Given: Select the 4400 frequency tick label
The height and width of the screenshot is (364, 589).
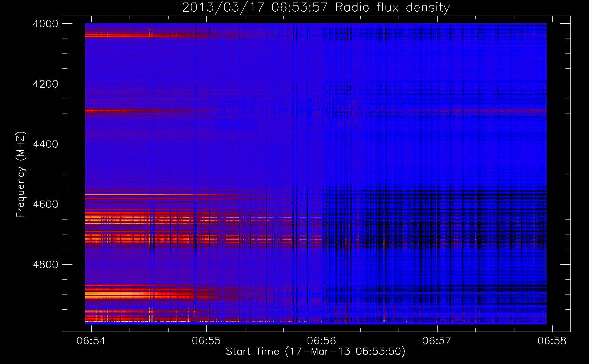Looking at the screenshot, I should pos(46,144).
